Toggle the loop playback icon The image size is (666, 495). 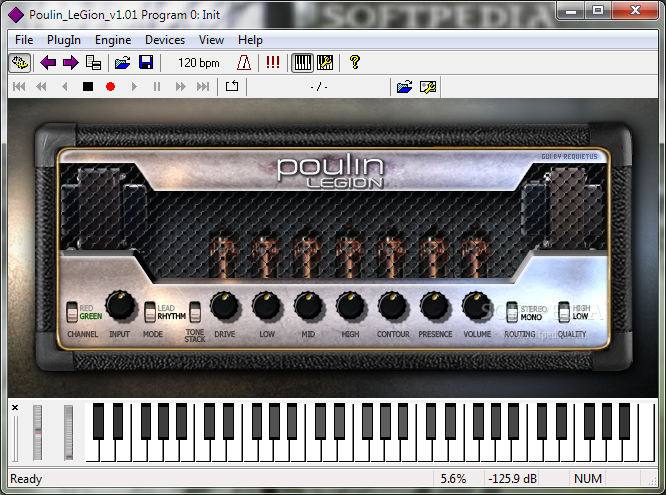coord(232,86)
